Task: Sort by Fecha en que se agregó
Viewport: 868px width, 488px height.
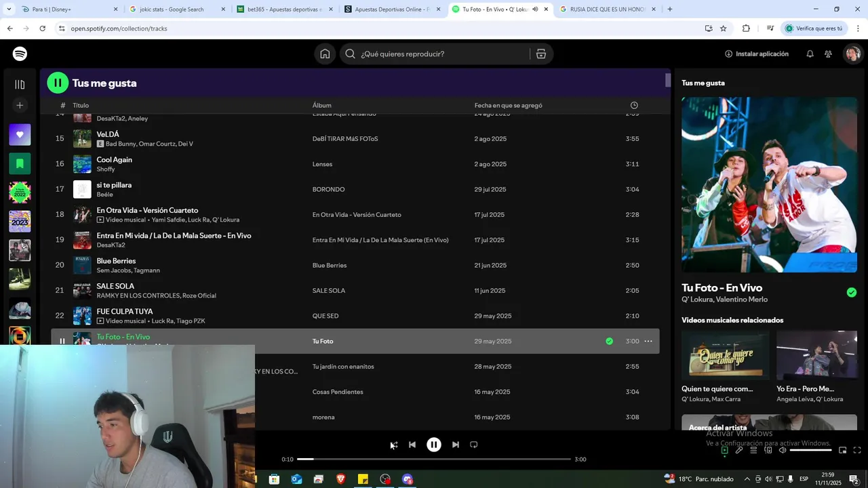Action: 508,105
